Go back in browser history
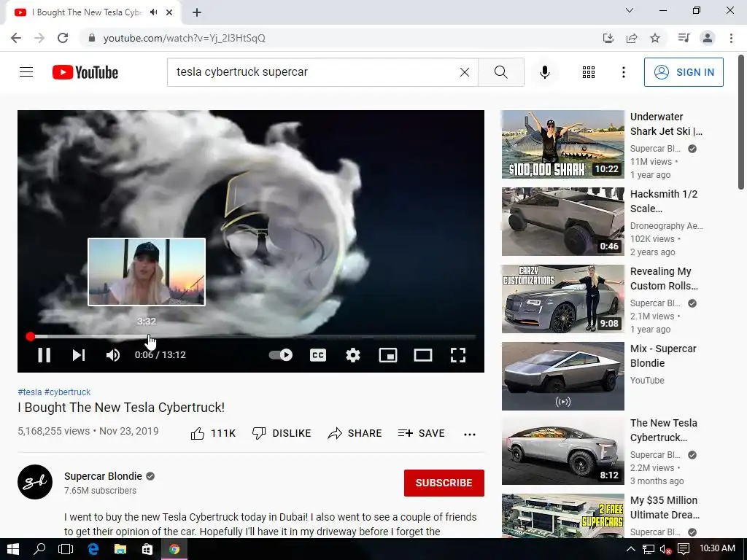Screen dimensions: 747x560 pyautogui.click(x=16, y=38)
